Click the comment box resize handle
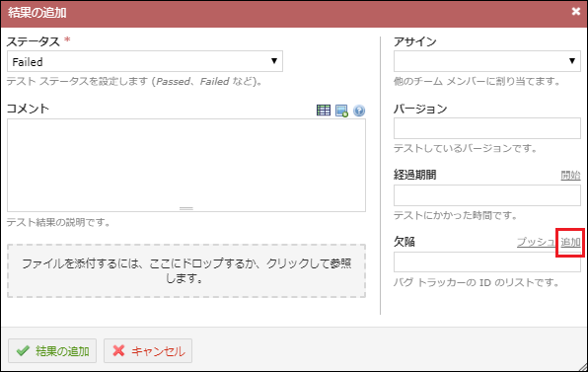This screenshot has height=372, width=588. [x=186, y=208]
